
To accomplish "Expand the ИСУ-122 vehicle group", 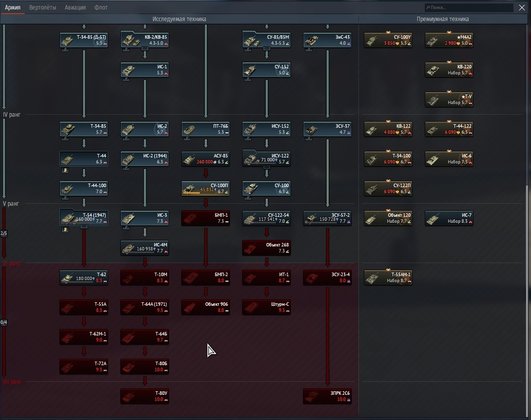I will pyautogui.click(x=267, y=167).
